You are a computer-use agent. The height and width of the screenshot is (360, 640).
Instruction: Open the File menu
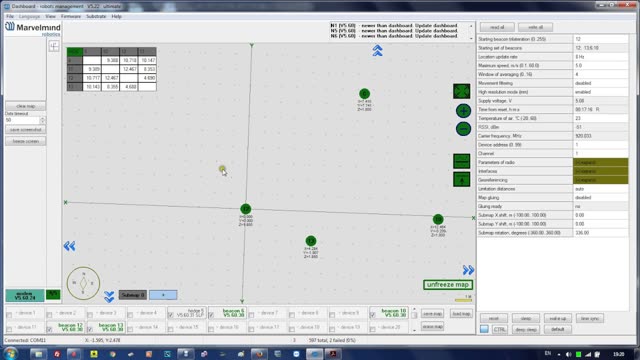pos(10,16)
